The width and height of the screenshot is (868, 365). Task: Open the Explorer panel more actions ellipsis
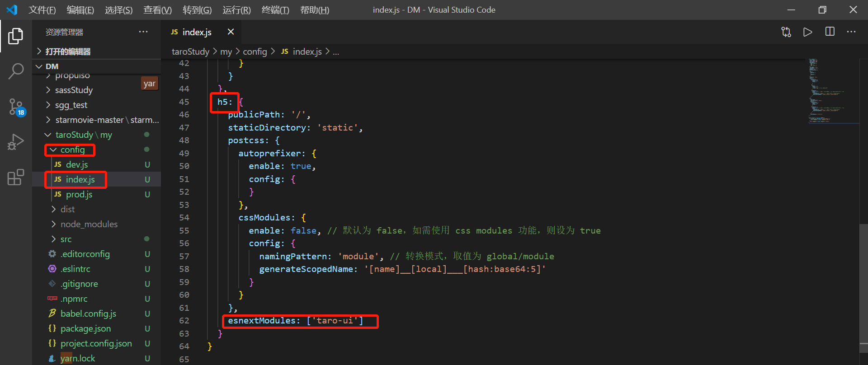(x=143, y=32)
